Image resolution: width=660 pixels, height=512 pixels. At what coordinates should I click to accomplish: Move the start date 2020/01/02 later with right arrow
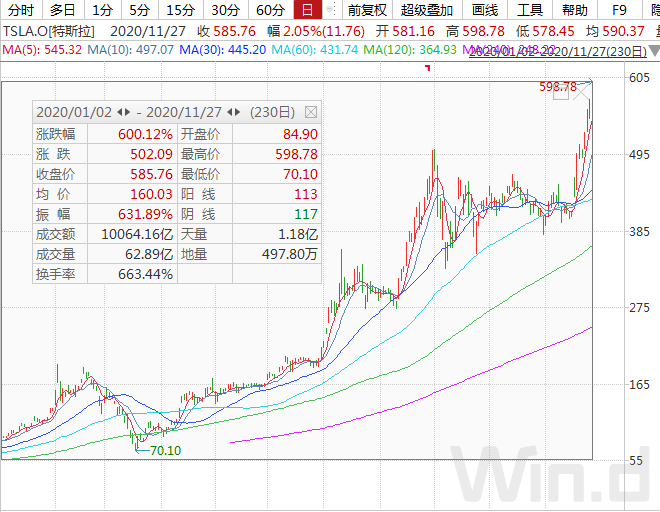pyautogui.click(x=128, y=112)
